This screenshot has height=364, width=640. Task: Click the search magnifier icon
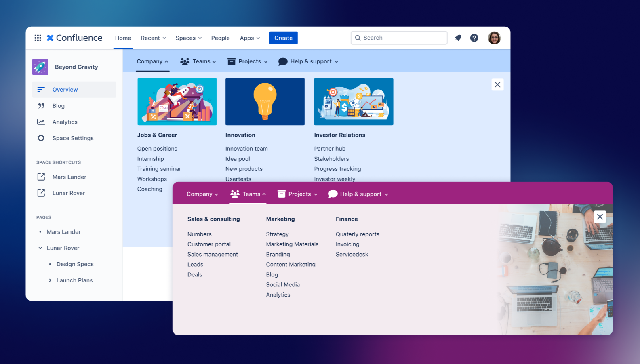pyautogui.click(x=358, y=38)
